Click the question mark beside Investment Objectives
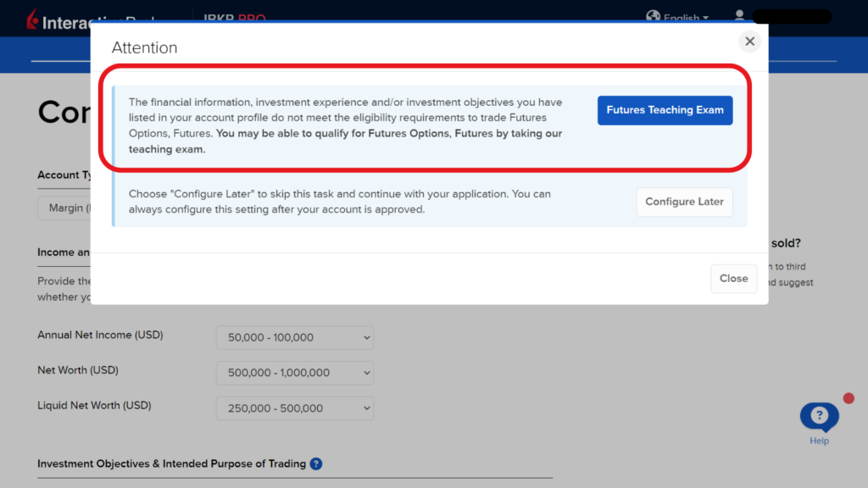868x488 pixels. 316,463
